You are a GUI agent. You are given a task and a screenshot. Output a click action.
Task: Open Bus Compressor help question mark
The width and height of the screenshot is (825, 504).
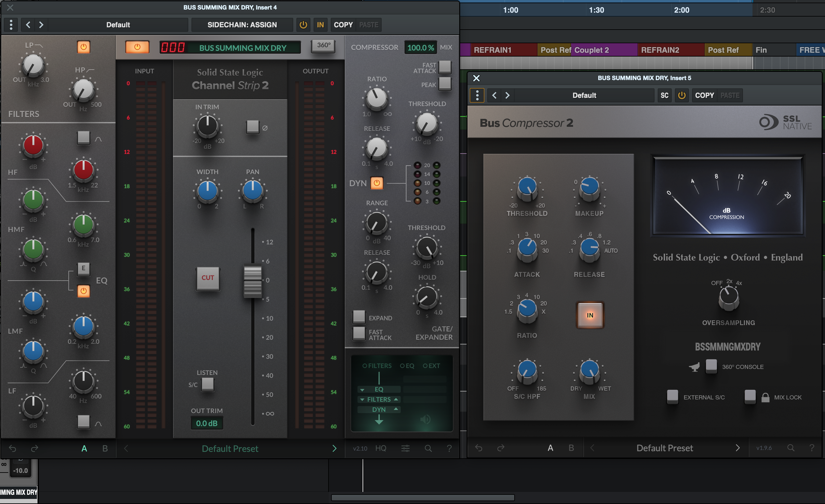[812, 448]
